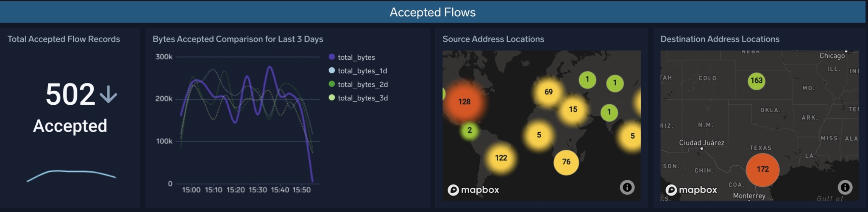Click mapbox logo on Destination Address map
Screen dimensions: 868x212
tap(691, 190)
